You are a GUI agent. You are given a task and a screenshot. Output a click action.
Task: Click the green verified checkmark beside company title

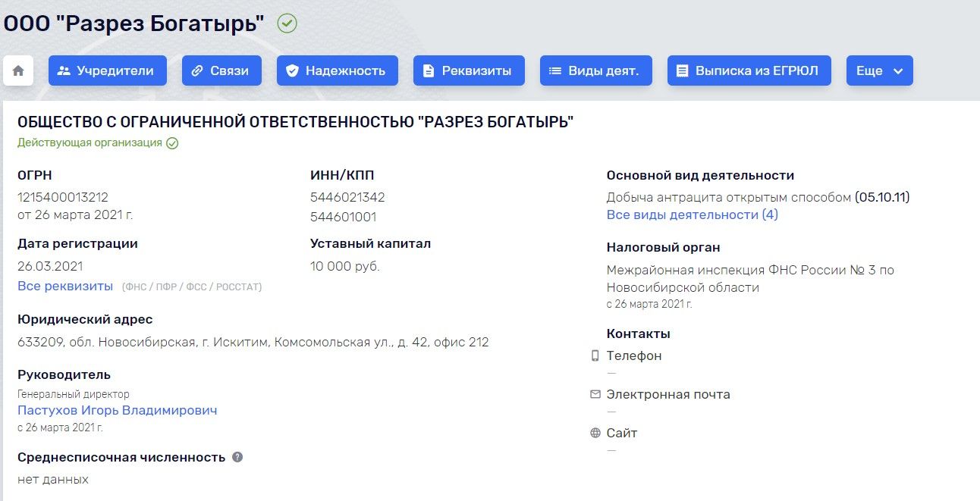[287, 23]
